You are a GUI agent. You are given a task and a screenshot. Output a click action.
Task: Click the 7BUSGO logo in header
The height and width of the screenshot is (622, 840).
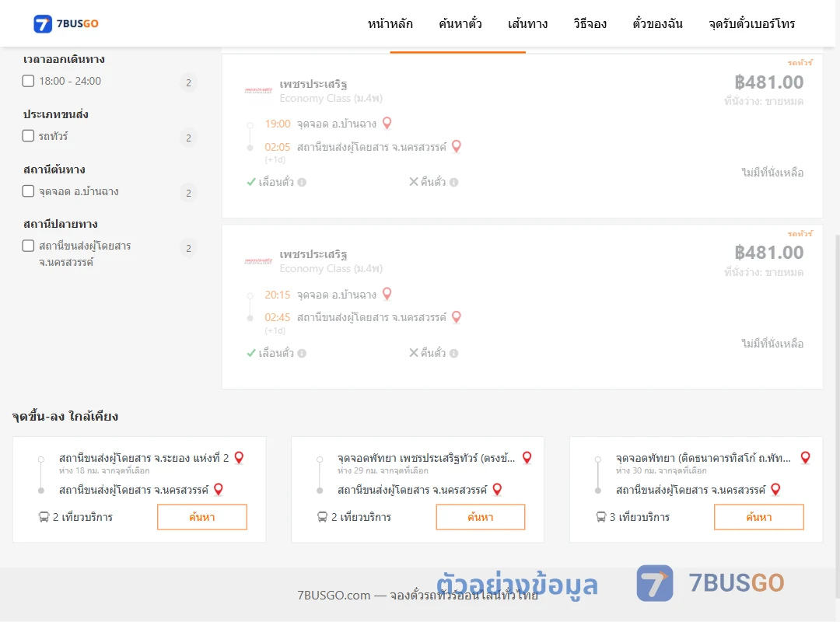pos(66,23)
